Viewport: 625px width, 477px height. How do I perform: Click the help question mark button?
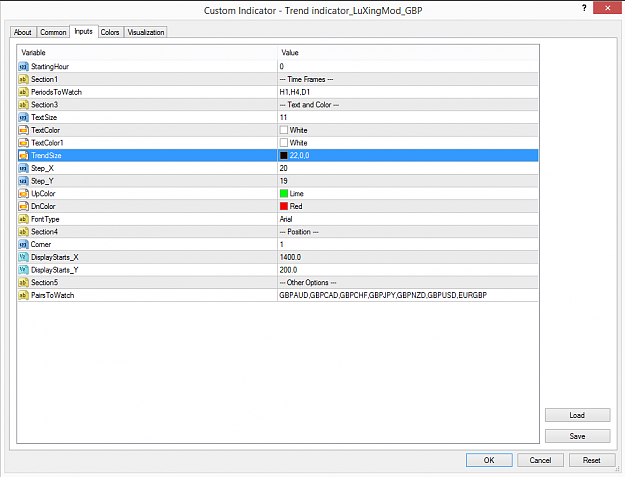(x=584, y=8)
